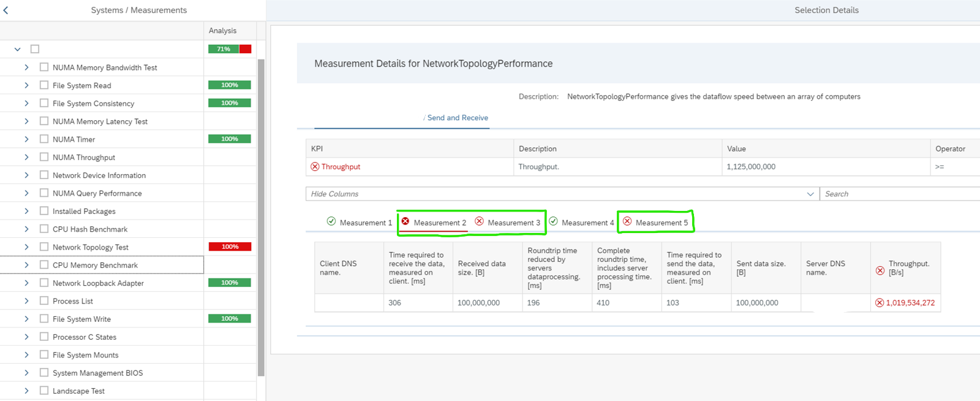The height and width of the screenshot is (401, 980).
Task: Click the green check icon of Measurement 1
Action: (331, 221)
